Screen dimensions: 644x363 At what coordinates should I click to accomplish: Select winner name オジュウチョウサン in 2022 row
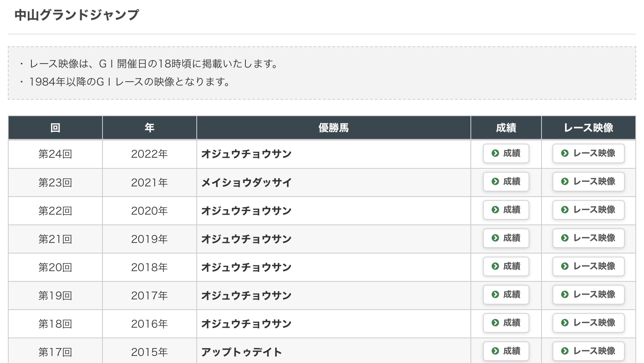(246, 154)
